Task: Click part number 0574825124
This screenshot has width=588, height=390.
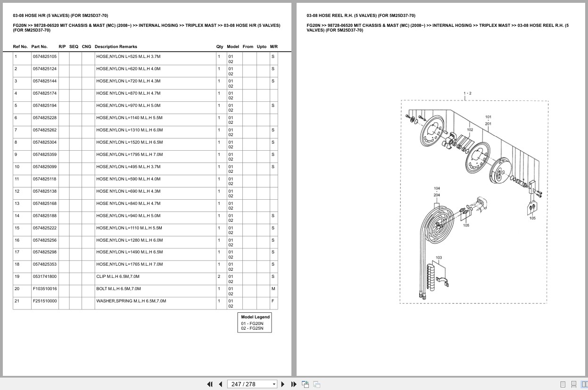Action: tap(45, 69)
